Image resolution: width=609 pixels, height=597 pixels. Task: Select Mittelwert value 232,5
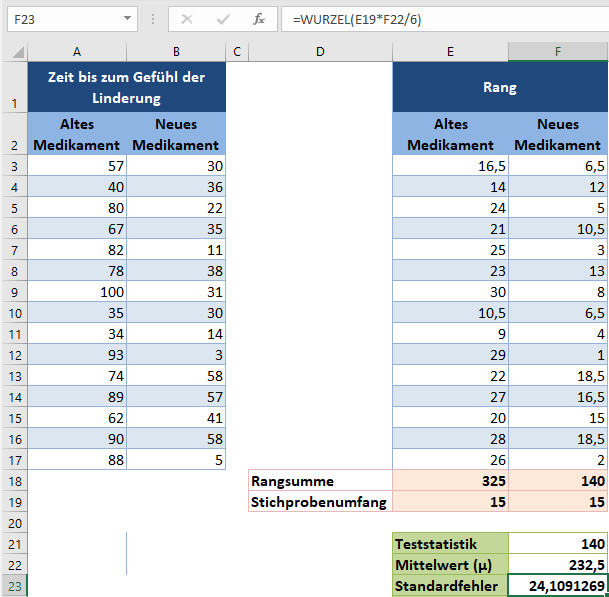click(x=558, y=564)
